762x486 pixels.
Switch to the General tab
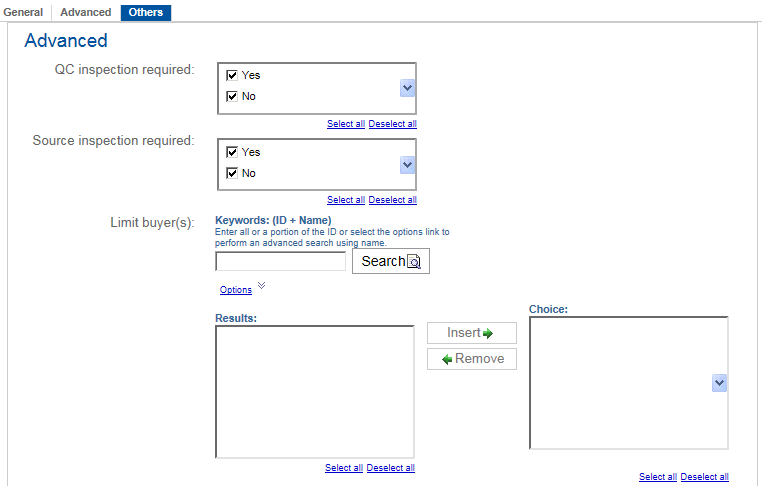[23, 12]
